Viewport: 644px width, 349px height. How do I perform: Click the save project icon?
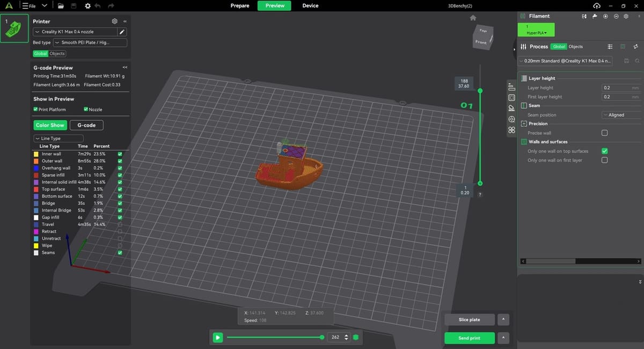tap(73, 6)
